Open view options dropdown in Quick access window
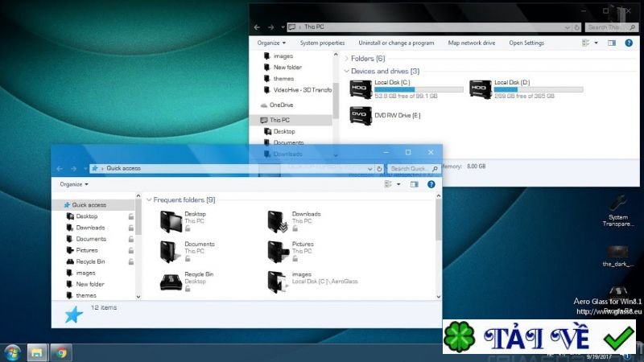The width and height of the screenshot is (644, 362). [398, 184]
